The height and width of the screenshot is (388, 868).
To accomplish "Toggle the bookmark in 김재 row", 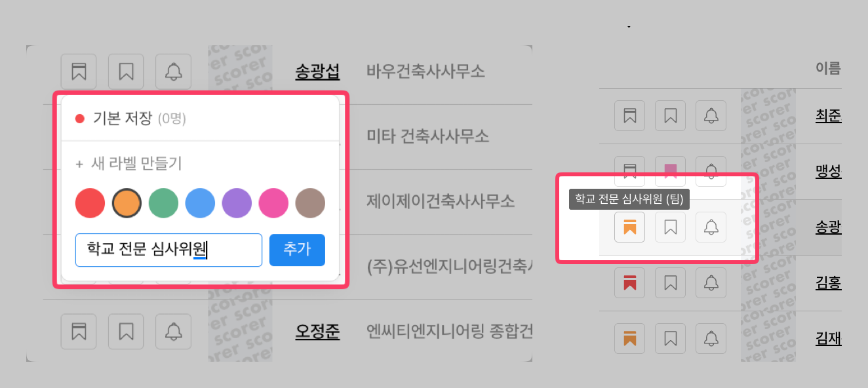I will click(x=670, y=339).
